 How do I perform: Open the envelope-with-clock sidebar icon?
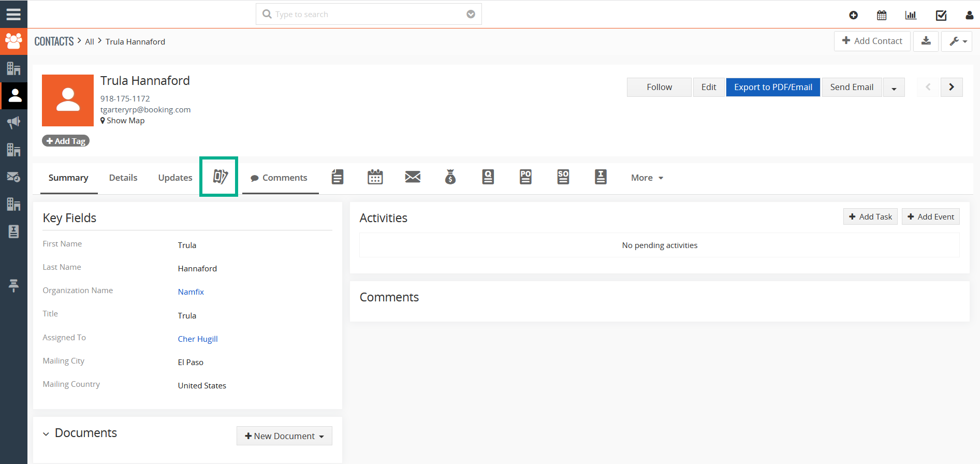click(x=13, y=177)
